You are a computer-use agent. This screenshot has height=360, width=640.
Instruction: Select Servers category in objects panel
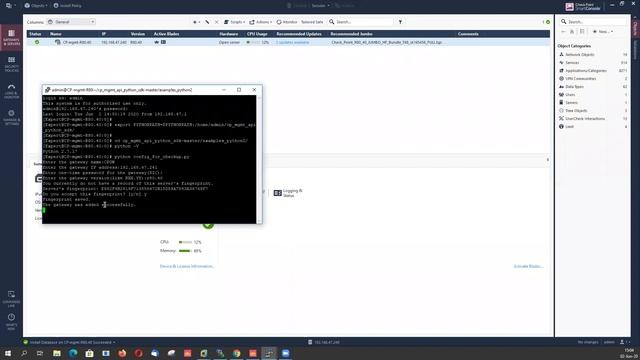(571, 103)
